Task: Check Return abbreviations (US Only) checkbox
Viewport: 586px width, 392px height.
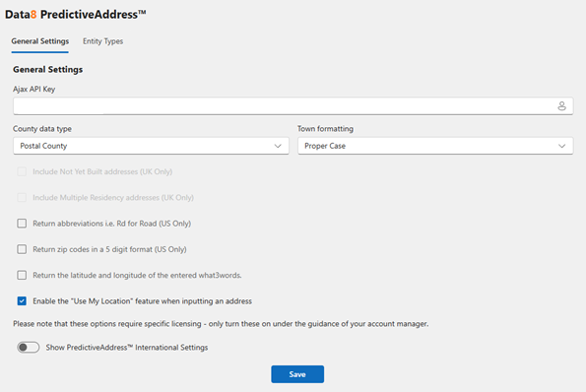Action: (x=22, y=224)
